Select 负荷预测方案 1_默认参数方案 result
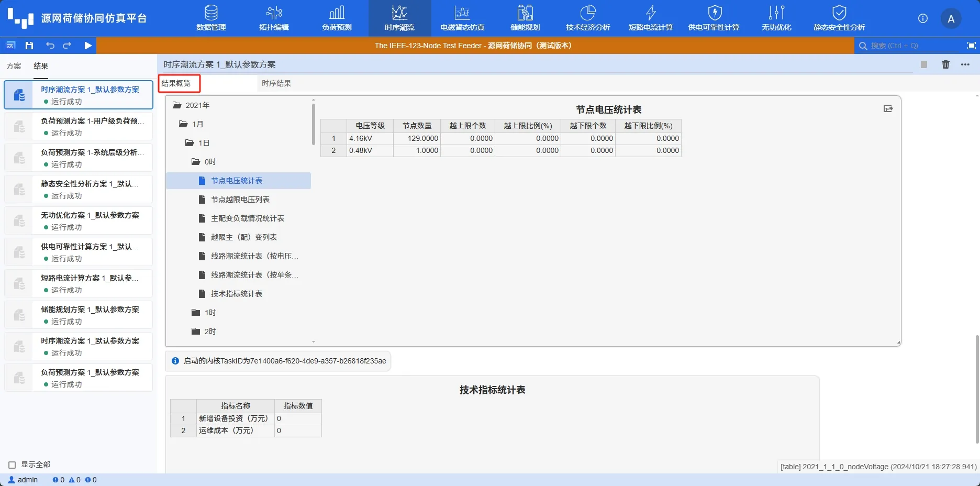 tap(79, 378)
